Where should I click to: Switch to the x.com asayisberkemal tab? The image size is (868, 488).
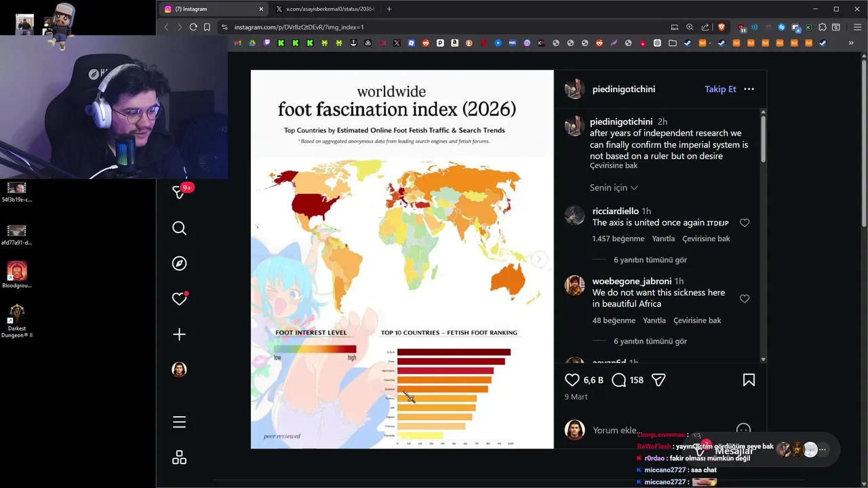pos(326,9)
